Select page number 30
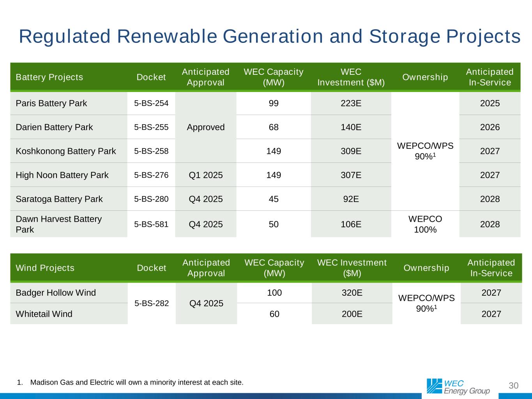Screen dimensions: 532x399 [x=514, y=386]
